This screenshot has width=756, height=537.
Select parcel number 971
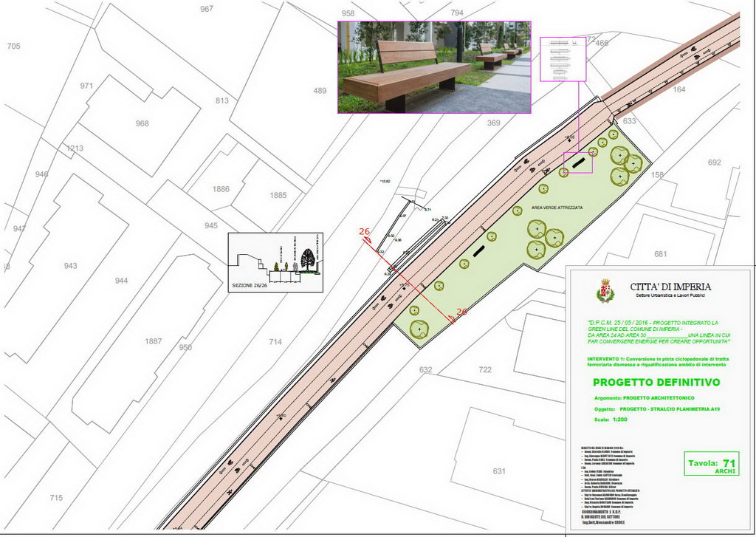[x=86, y=86]
